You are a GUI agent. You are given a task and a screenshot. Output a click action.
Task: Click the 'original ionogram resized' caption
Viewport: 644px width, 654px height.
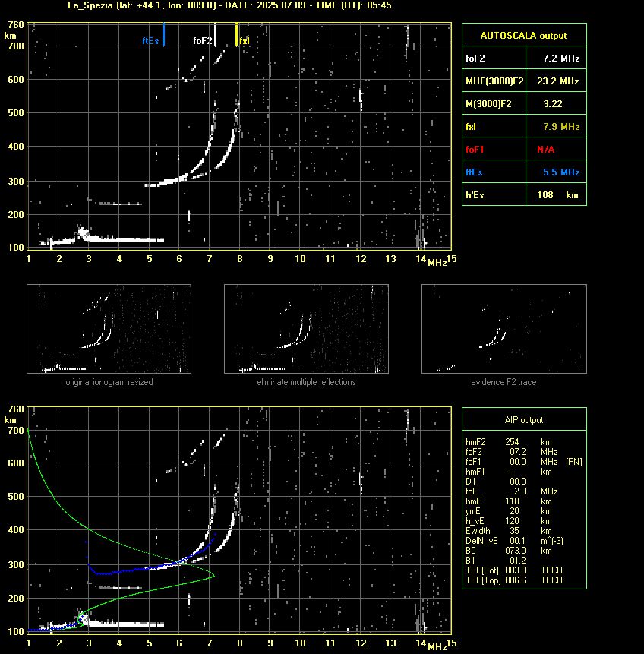[109, 382]
